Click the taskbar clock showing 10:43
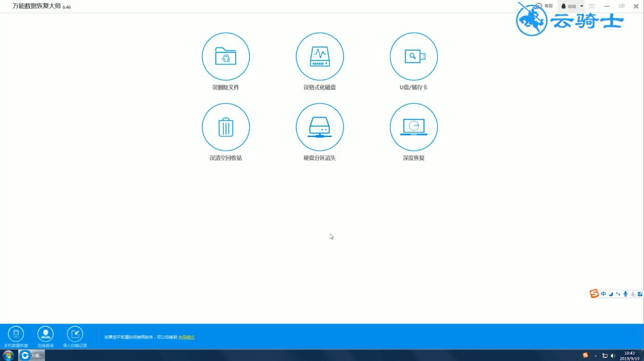The width and height of the screenshot is (644, 361). (629, 356)
